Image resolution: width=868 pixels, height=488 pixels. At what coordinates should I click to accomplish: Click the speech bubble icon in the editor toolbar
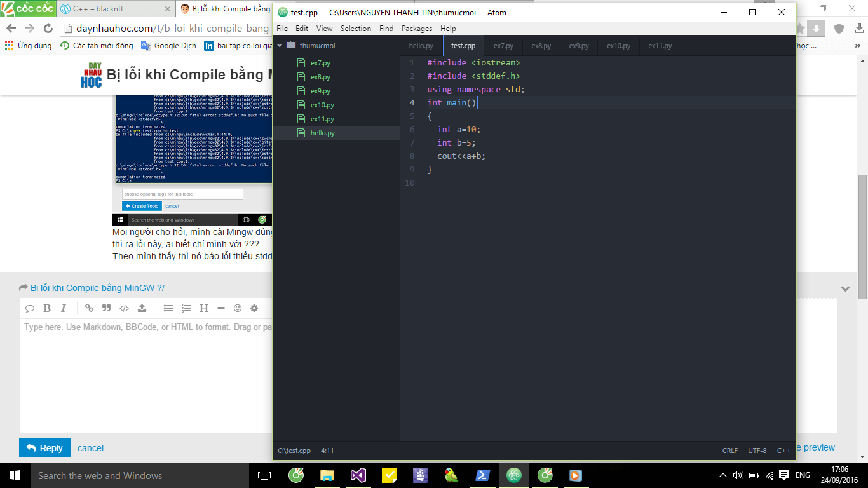tap(30, 308)
